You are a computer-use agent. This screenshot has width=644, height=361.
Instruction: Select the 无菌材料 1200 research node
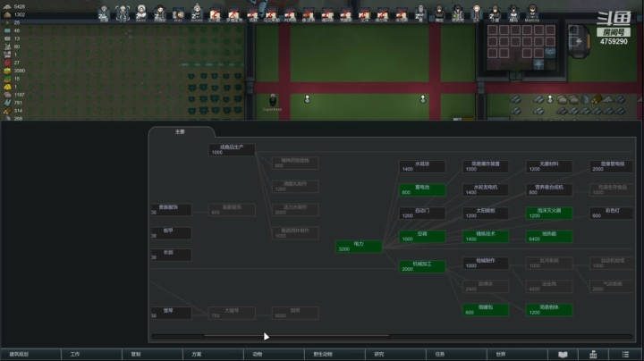[x=549, y=166]
